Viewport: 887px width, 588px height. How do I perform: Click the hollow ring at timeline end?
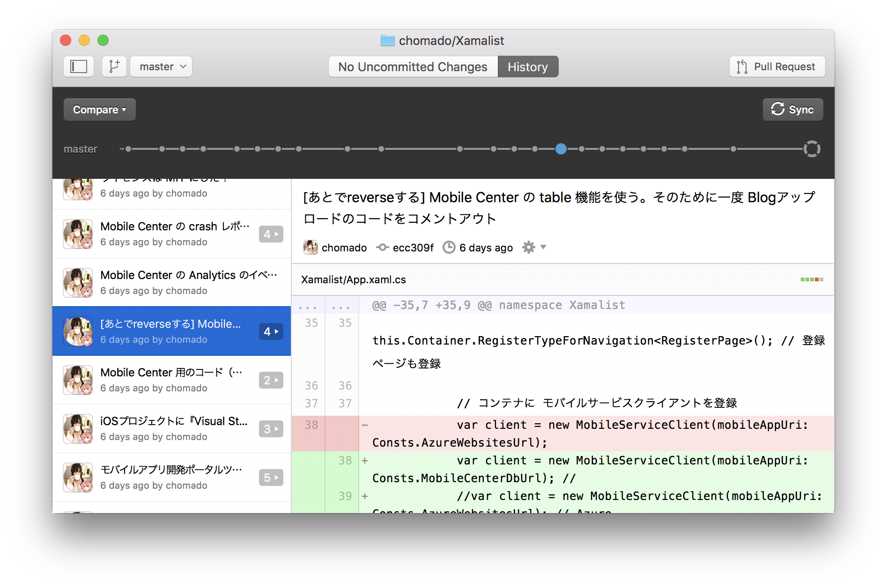(x=812, y=149)
